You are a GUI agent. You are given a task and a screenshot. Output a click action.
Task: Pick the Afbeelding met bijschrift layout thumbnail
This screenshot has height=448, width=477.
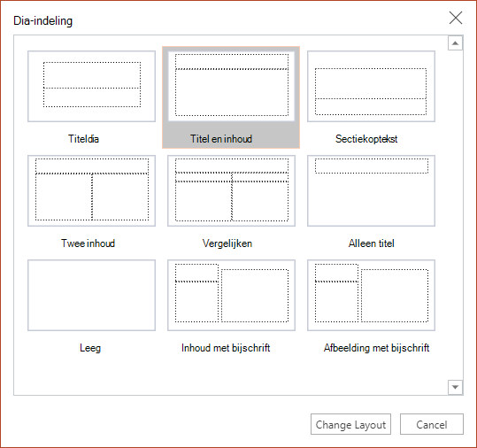(371, 295)
